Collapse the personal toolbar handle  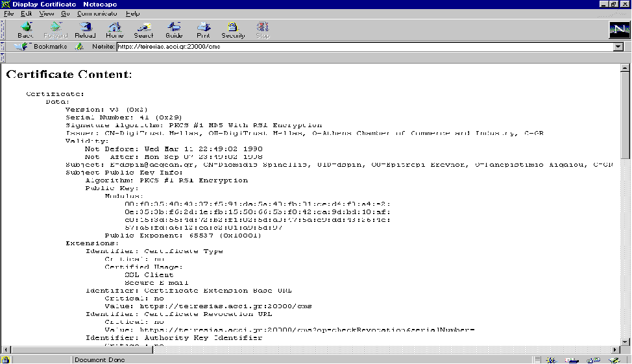point(3,57)
